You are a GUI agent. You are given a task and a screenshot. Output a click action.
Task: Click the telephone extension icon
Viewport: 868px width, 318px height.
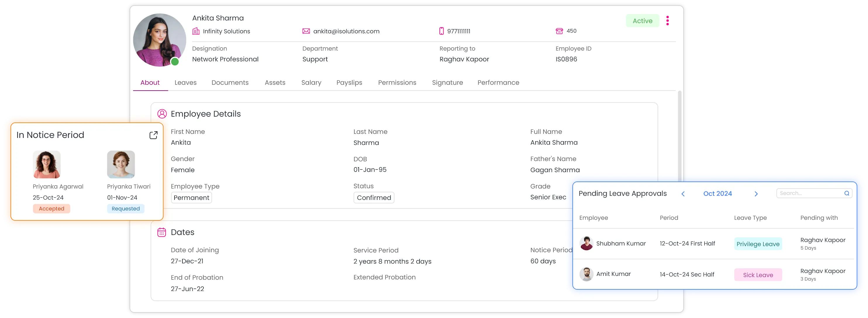pyautogui.click(x=559, y=31)
